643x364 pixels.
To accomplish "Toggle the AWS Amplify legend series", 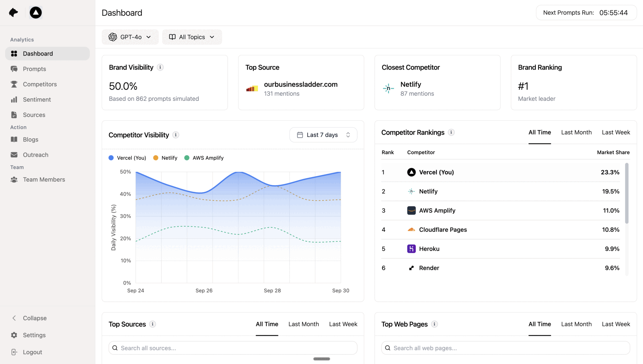I will (204, 158).
